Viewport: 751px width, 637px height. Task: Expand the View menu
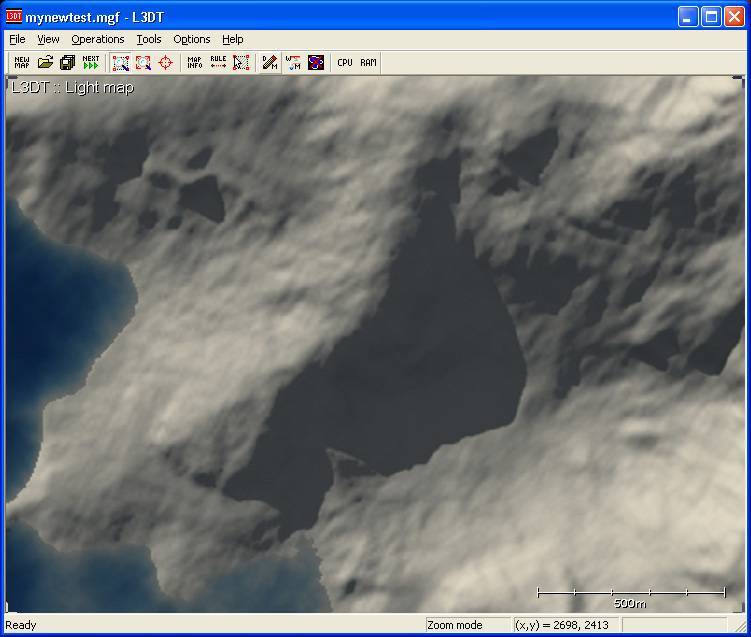tap(48, 39)
